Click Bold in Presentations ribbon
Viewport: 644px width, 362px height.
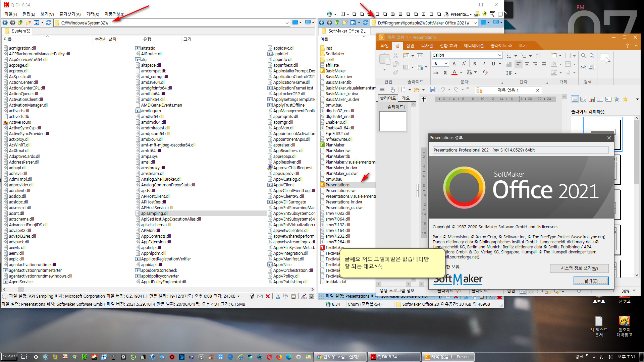tap(475, 64)
